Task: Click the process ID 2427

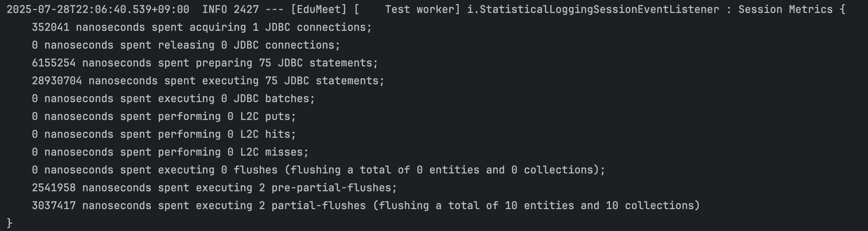Action: click(246, 9)
